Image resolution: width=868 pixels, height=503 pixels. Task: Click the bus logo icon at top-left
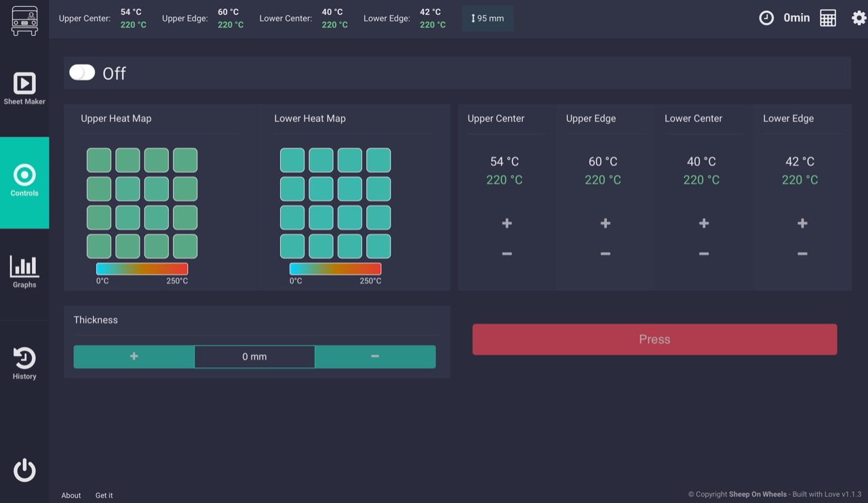point(24,20)
